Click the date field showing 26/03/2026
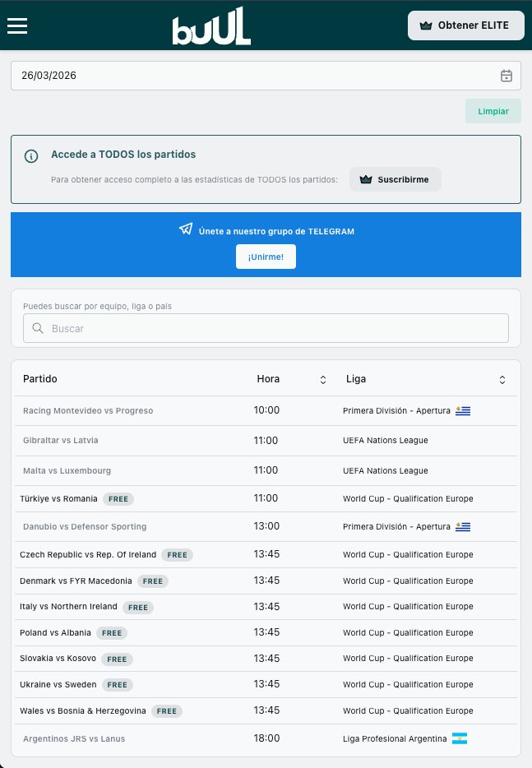Image resolution: width=532 pixels, height=768 pixels. pos(266,76)
